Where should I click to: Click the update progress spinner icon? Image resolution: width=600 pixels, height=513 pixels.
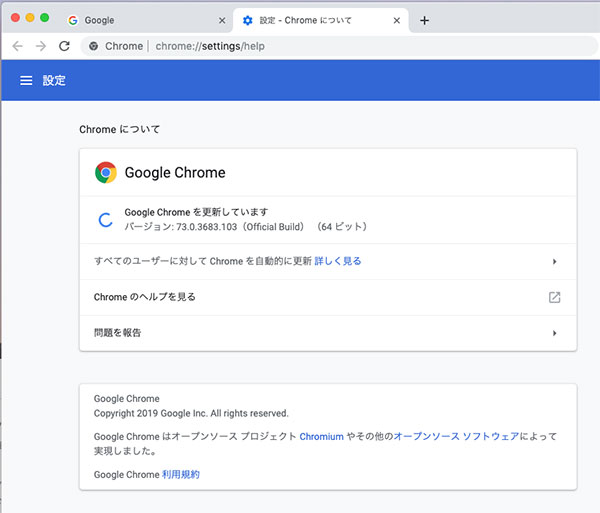click(106, 219)
